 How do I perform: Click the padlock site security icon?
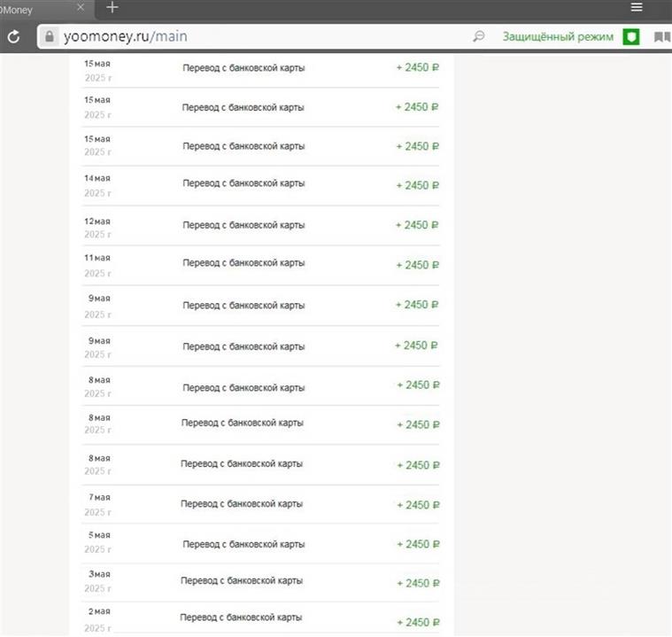49,37
